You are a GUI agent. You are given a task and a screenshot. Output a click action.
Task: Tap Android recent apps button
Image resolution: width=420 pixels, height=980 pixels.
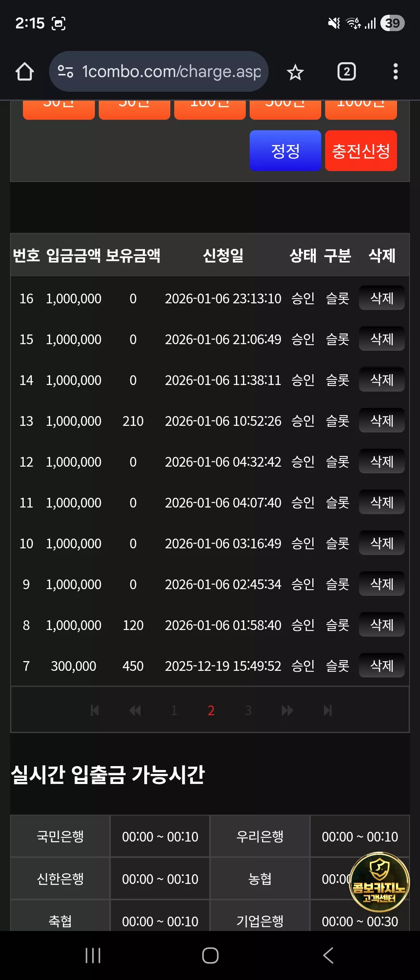coord(93,955)
